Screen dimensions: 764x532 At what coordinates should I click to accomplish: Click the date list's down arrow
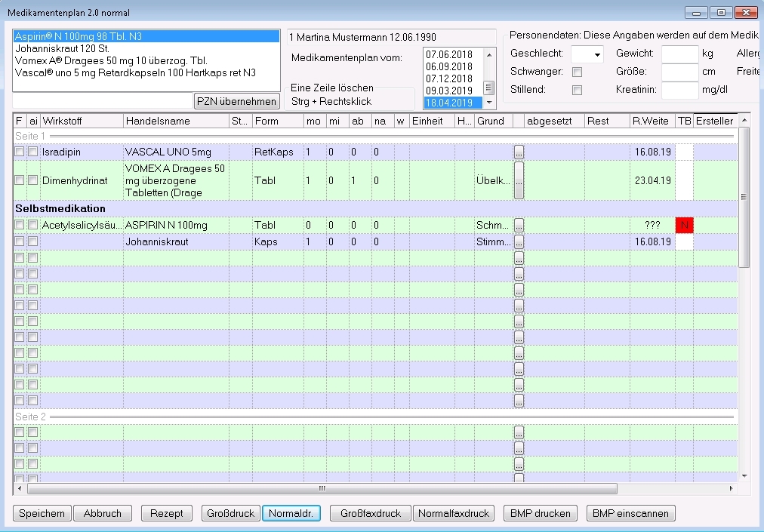coord(489,103)
